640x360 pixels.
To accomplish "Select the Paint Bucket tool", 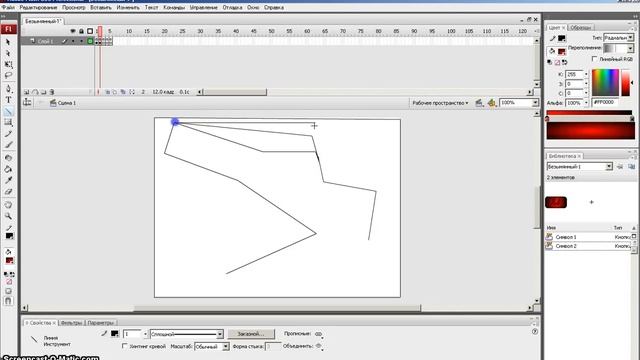I will (8, 169).
